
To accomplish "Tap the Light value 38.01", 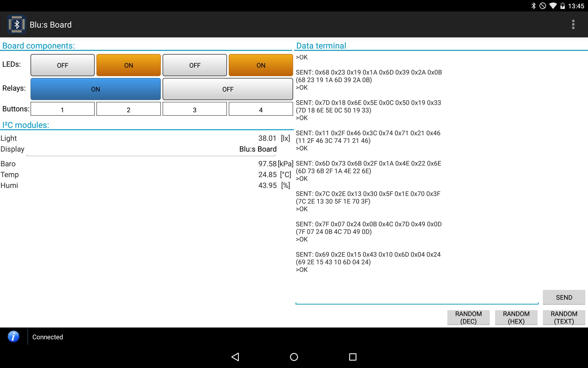I will click(x=267, y=138).
